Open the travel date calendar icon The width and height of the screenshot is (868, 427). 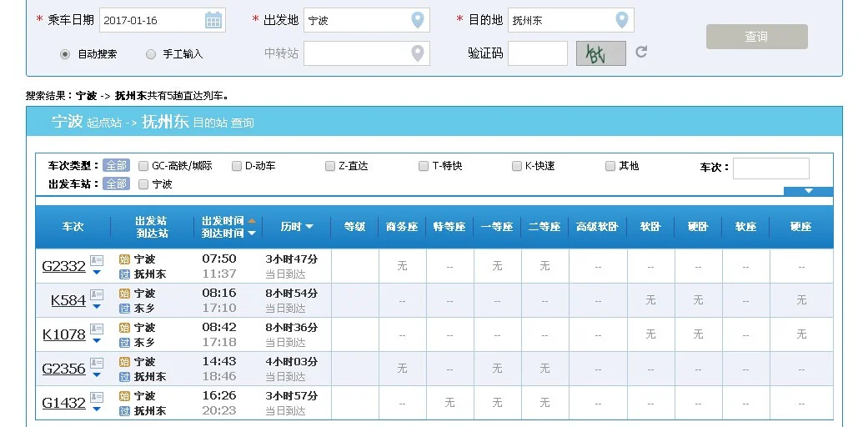(x=213, y=21)
